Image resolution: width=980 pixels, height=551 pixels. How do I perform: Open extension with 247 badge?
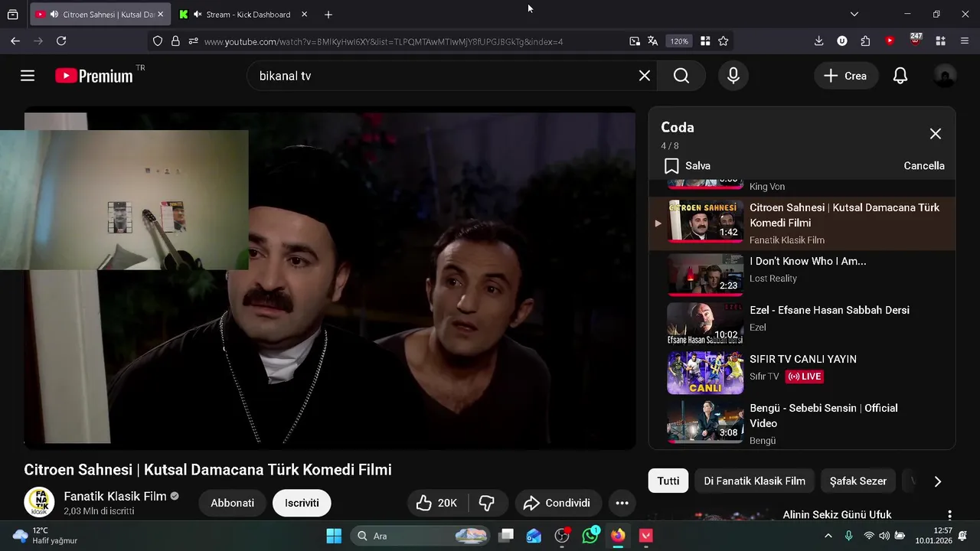[916, 40]
